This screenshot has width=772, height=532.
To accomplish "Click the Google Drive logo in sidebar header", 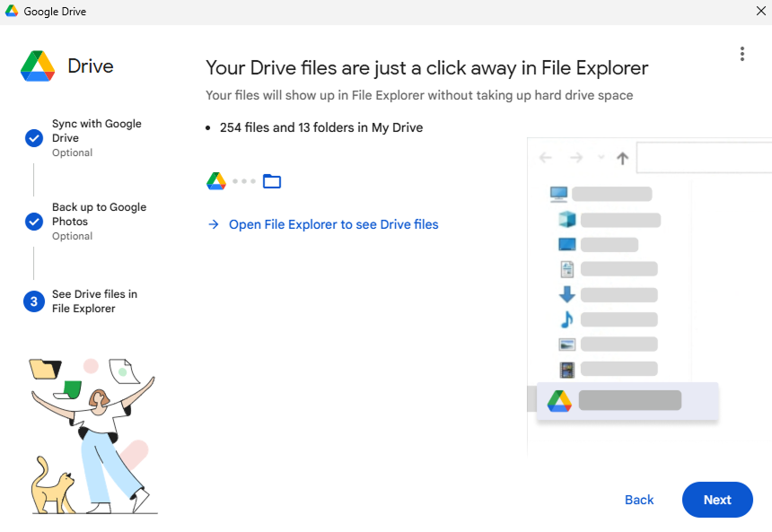I will point(38,66).
